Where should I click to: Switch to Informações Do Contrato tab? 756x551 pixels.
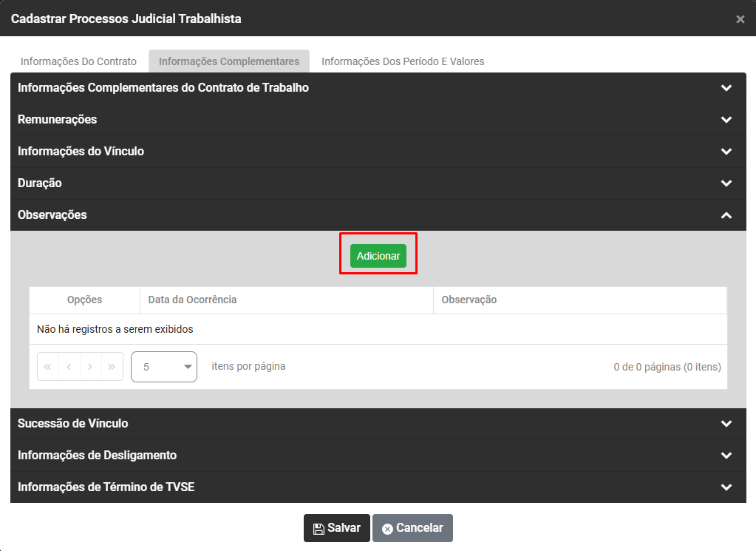78,61
